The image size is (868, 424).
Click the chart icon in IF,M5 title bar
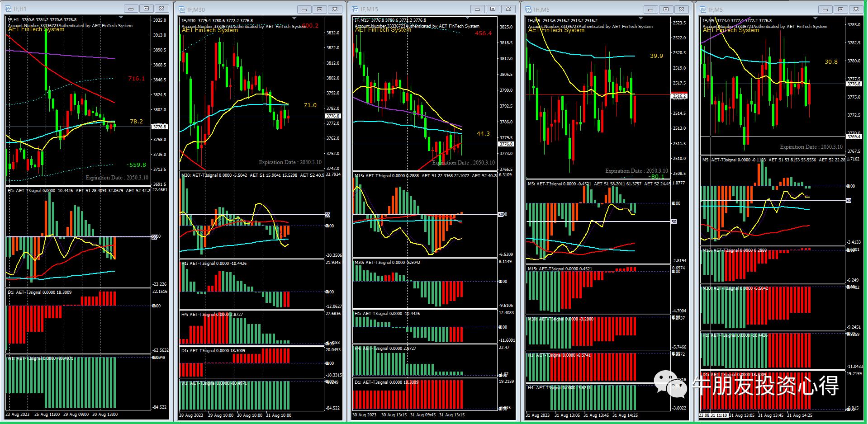coord(703,9)
